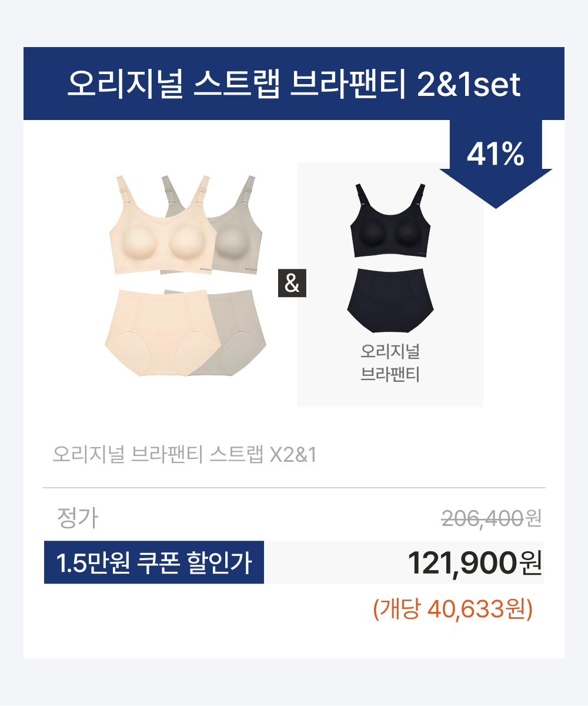Click the struck-through 206,400원 price

492,518
